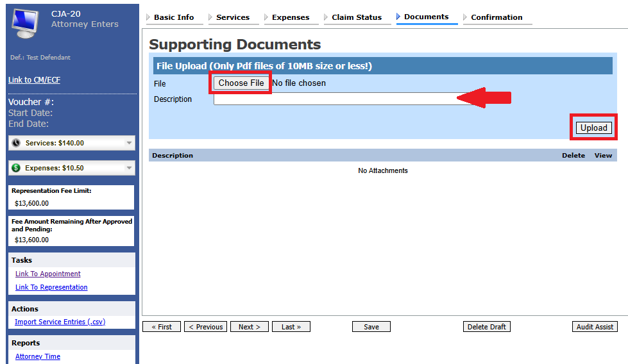The width and height of the screenshot is (628, 364).
Task: Expand the Expenses $10.50 dropdown arrow
Action: coord(129,168)
